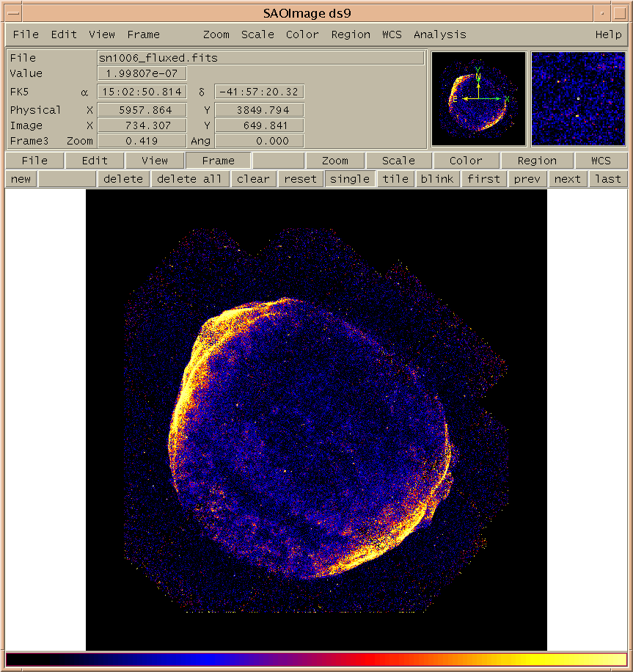
Task: Open the Region menu in the menu bar
Action: [351, 34]
